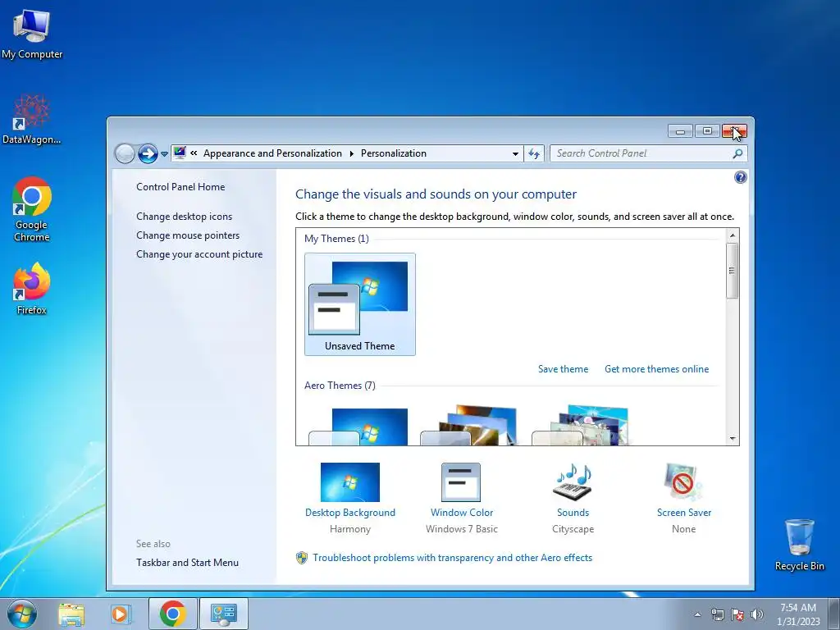Open the volume speaker tray icon
Image resolution: width=840 pixels, height=630 pixels.
click(x=757, y=614)
